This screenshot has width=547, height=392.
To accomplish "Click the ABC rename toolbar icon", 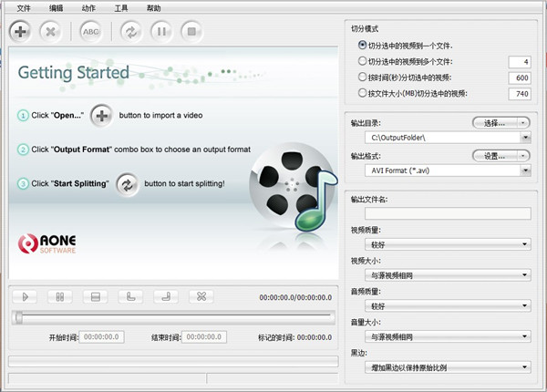I will 91,30.
